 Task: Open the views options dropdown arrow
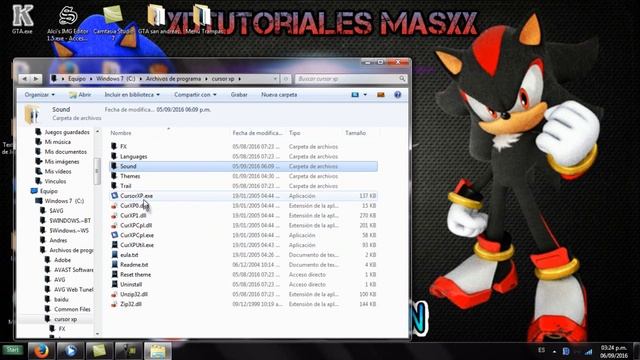pyautogui.click(x=365, y=95)
